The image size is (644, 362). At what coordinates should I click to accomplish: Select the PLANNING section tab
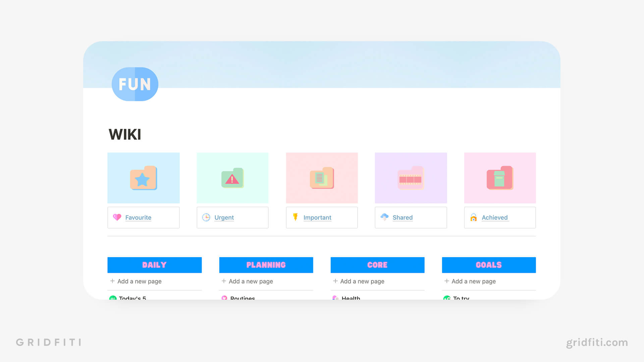[265, 264]
